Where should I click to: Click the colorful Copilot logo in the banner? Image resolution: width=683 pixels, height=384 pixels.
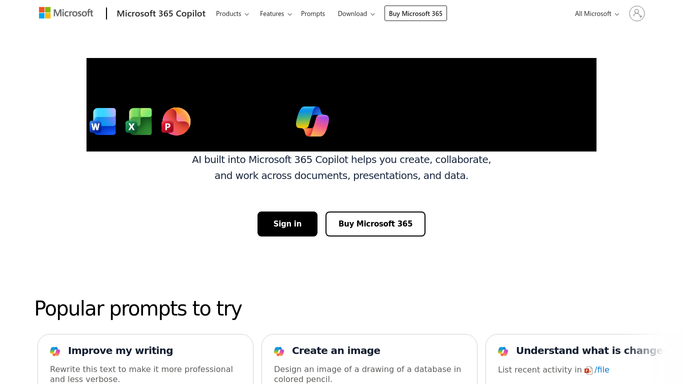click(312, 121)
